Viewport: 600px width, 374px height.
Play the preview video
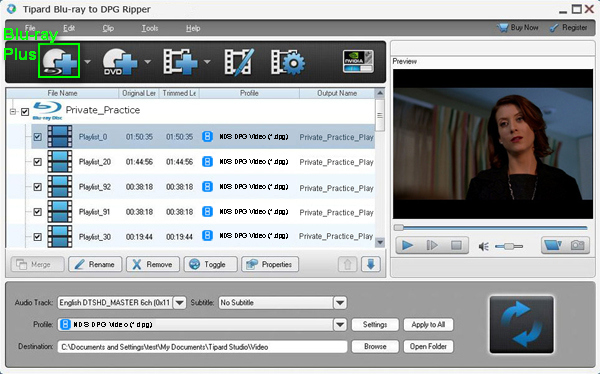pos(408,245)
